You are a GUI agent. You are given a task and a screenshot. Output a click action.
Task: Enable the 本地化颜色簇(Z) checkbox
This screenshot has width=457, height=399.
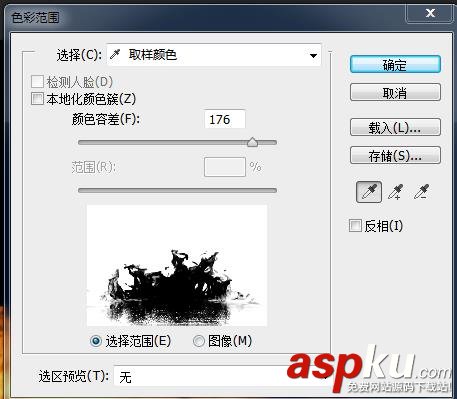pyautogui.click(x=37, y=99)
